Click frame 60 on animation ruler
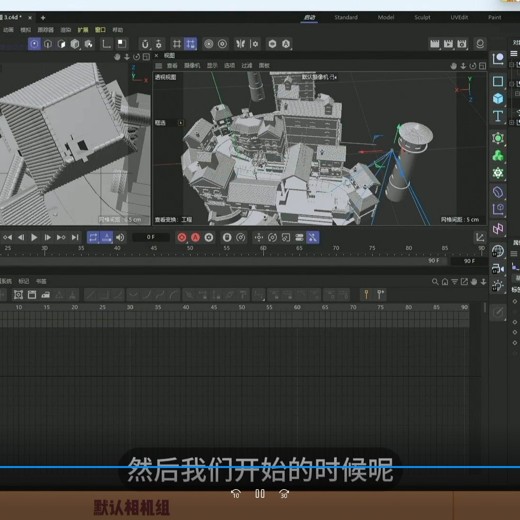 [263, 248]
